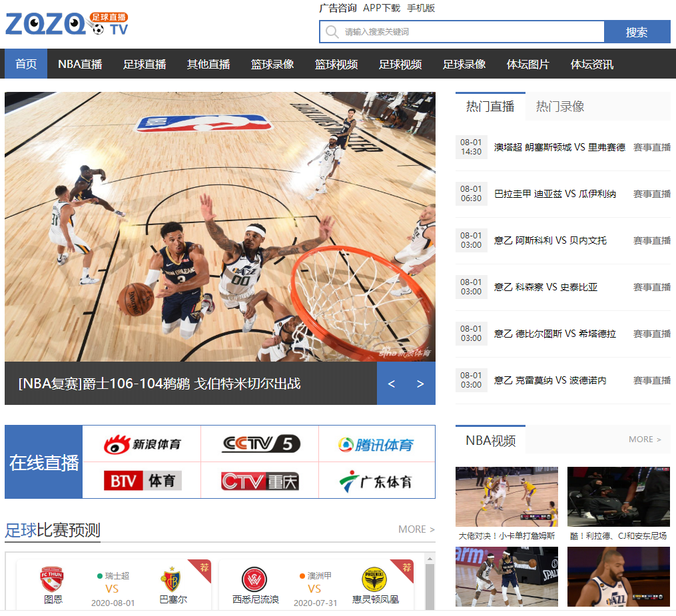
Task: Open 意乙 德比尔图斯 VS 希塔德拉 match
Action: 555,334
